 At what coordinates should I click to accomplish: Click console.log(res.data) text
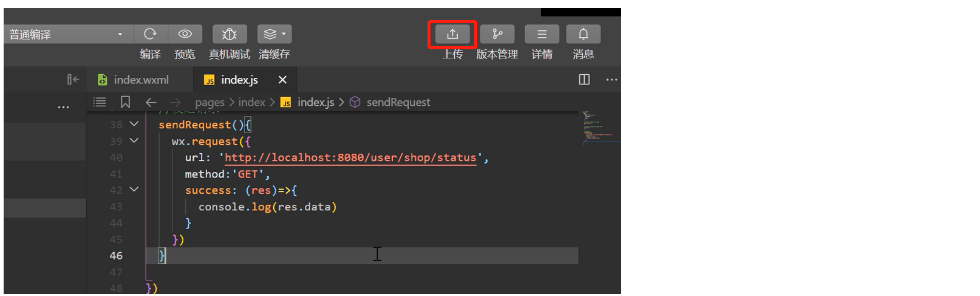tap(268, 207)
